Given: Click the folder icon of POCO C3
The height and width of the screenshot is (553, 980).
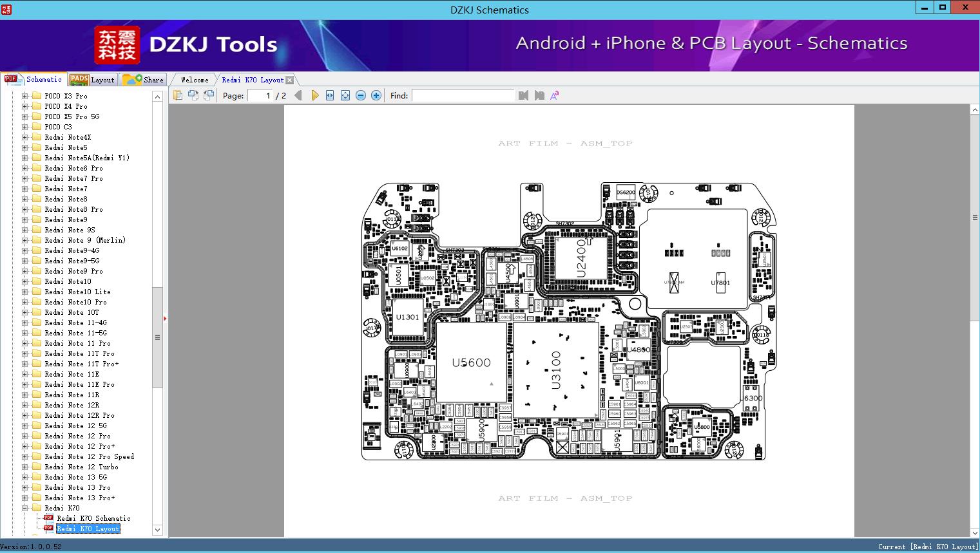Looking at the screenshot, I should 37,126.
